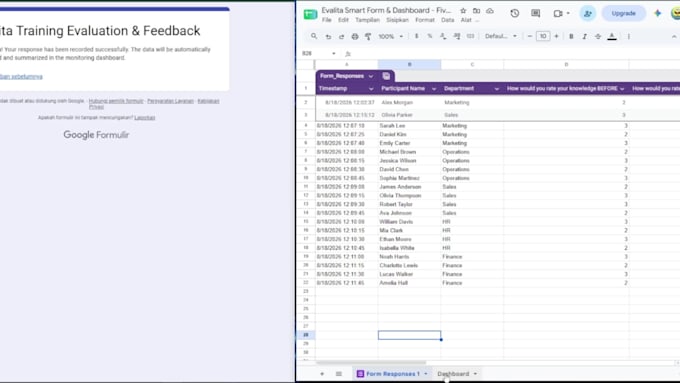
Task: Click the Persyaratan Layanan link in form
Action: (x=170, y=101)
